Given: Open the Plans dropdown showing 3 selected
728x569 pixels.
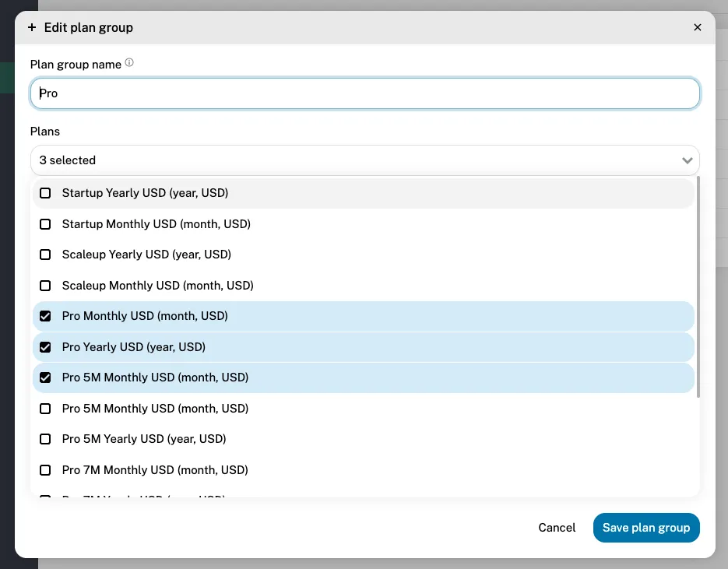Looking at the screenshot, I should [364, 160].
